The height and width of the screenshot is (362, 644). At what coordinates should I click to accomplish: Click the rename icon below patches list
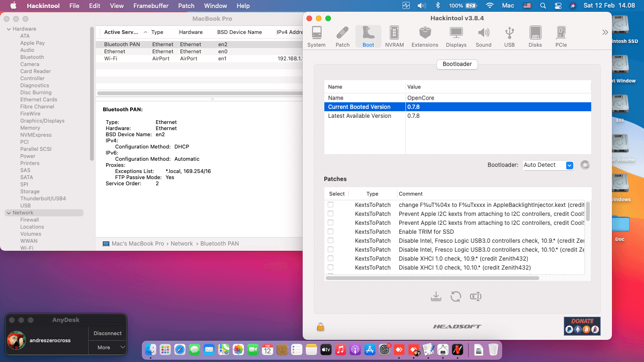tap(475, 296)
